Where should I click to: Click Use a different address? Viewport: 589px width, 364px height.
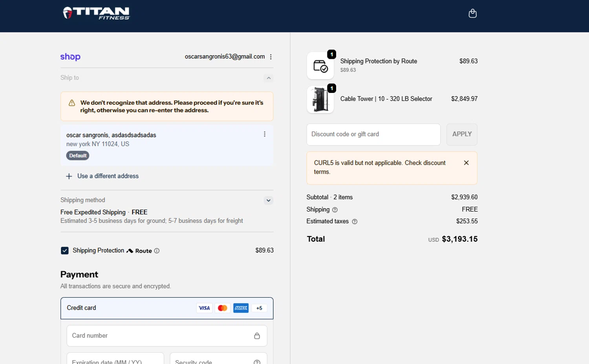coord(108,176)
